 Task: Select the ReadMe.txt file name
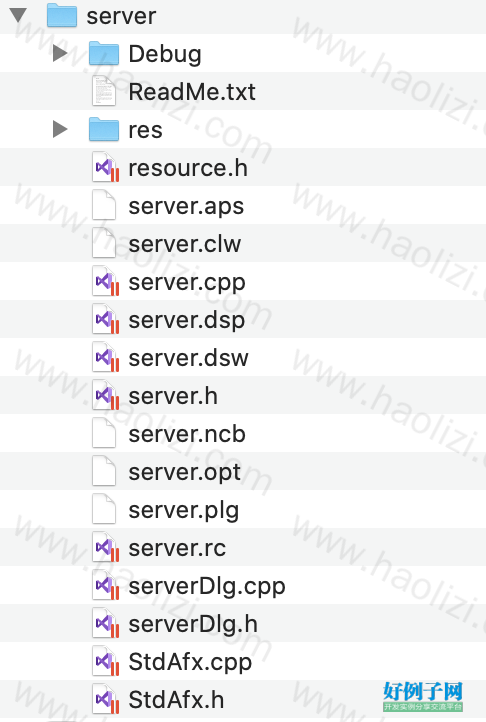click(192, 92)
